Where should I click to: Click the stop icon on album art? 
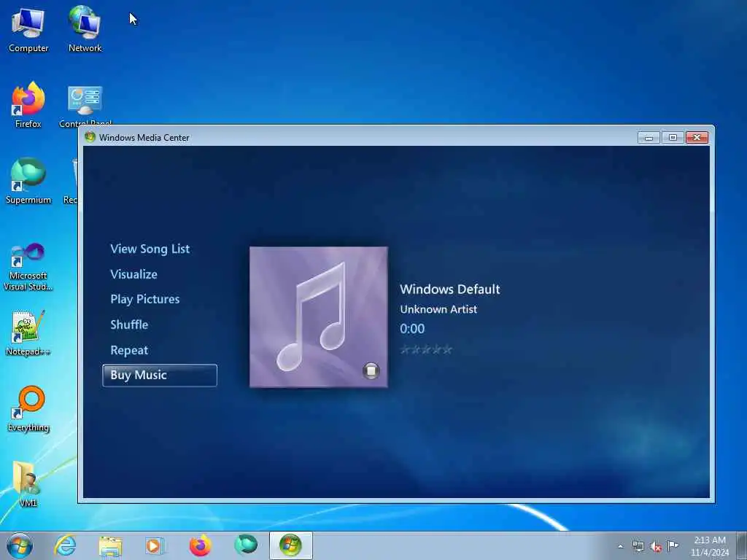pyautogui.click(x=371, y=370)
